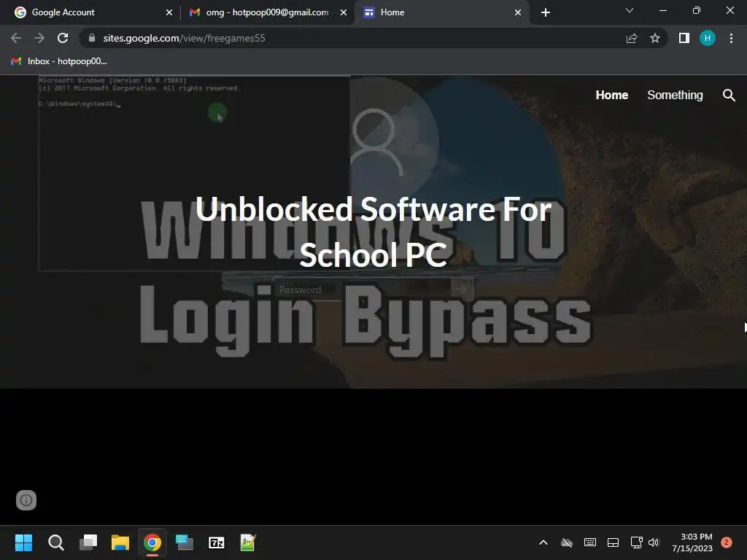Screen dimensions: 747x560
Task: Switch to the Gmail omg tab
Action: (267, 12)
